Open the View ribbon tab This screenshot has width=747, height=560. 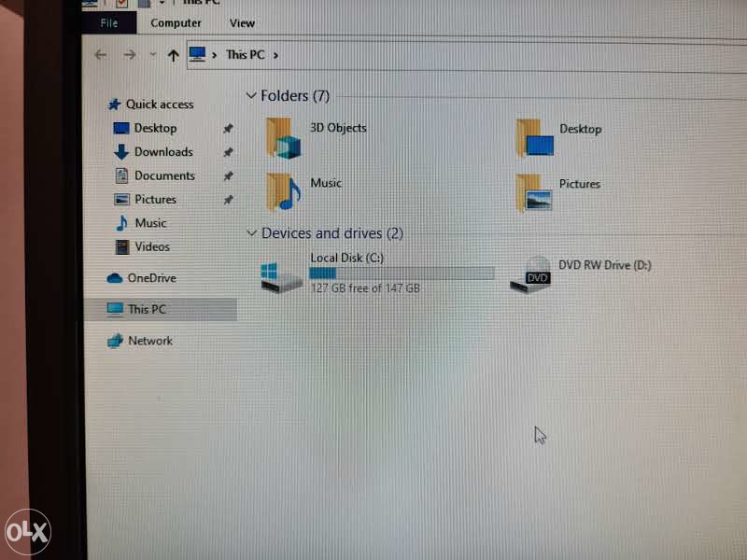pos(242,22)
